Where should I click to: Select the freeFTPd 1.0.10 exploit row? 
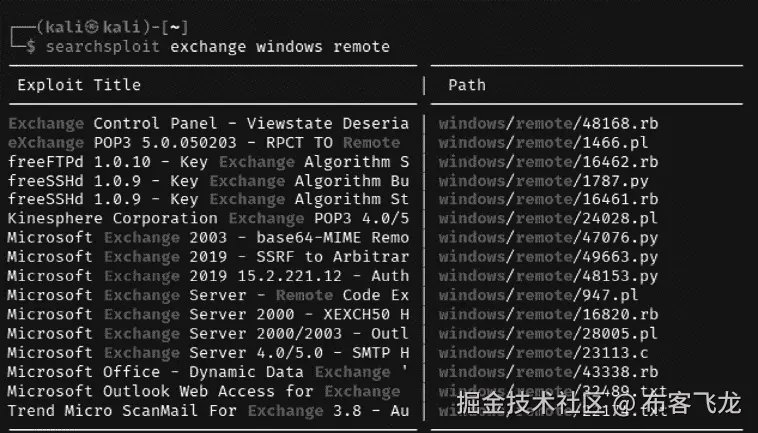click(208, 162)
